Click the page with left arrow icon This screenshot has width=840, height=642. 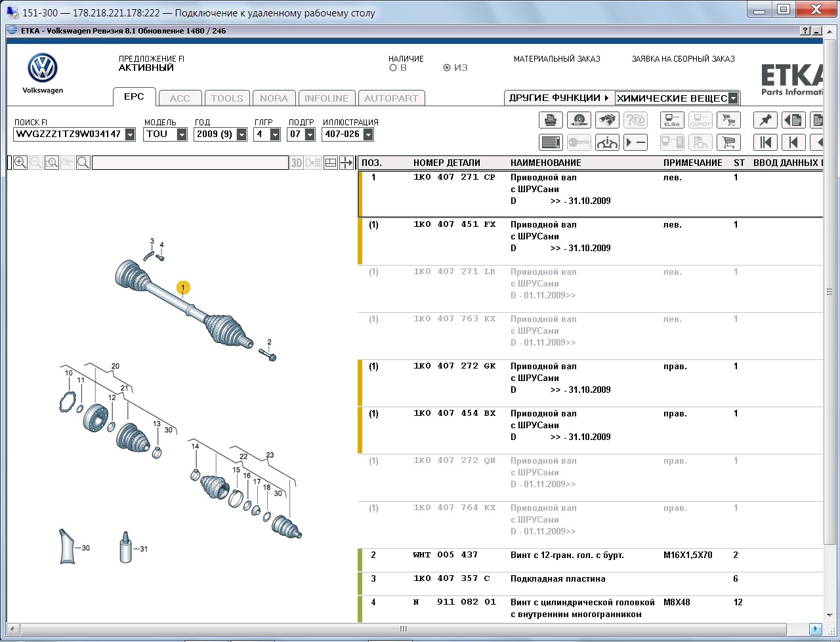point(793,120)
